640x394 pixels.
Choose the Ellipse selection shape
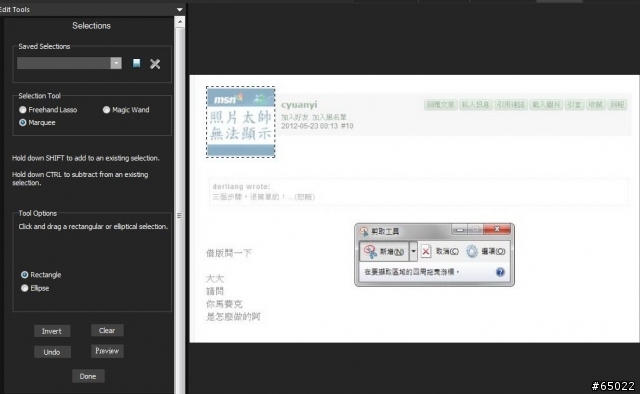point(24,288)
